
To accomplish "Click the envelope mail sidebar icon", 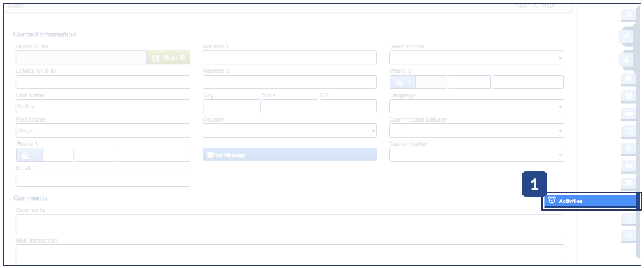I will [628, 183].
